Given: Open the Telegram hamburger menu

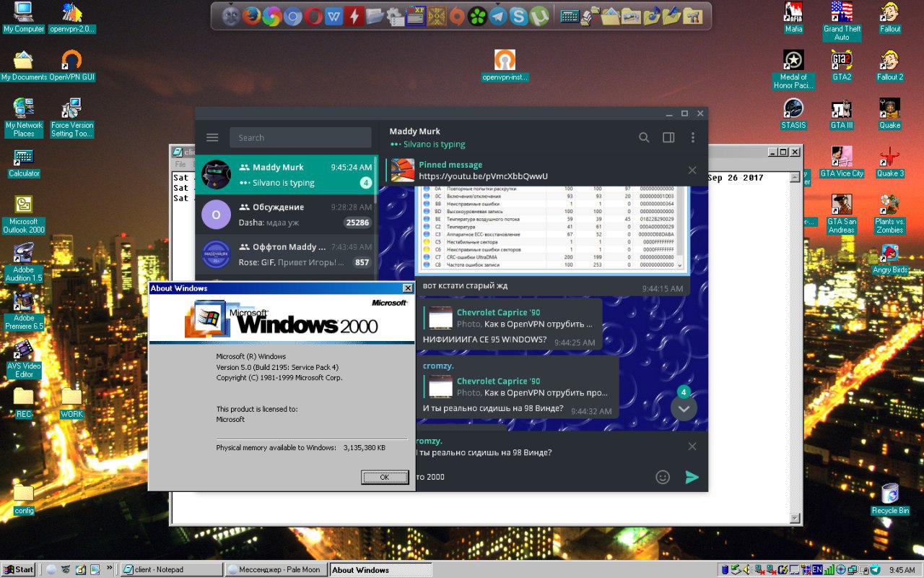Looking at the screenshot, I should (x=212, y=137).
